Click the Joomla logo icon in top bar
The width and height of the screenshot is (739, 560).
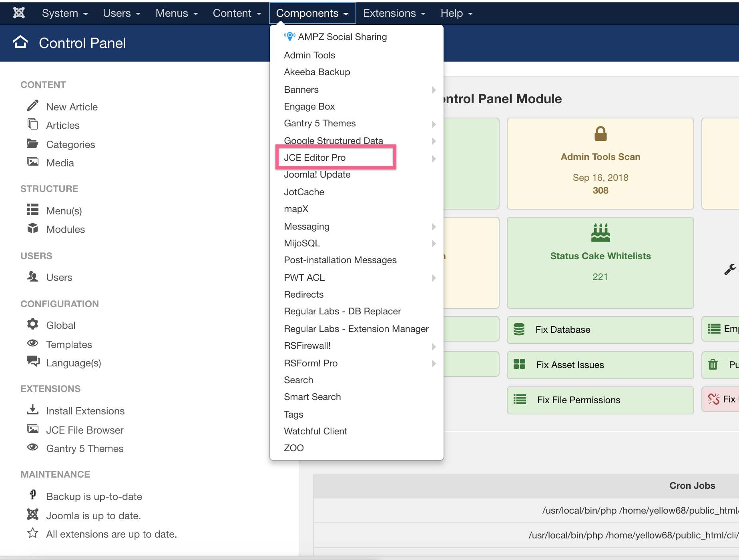[19, 13]
